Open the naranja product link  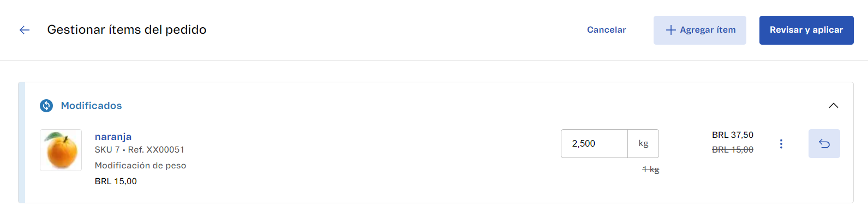[x=113, y=137]
